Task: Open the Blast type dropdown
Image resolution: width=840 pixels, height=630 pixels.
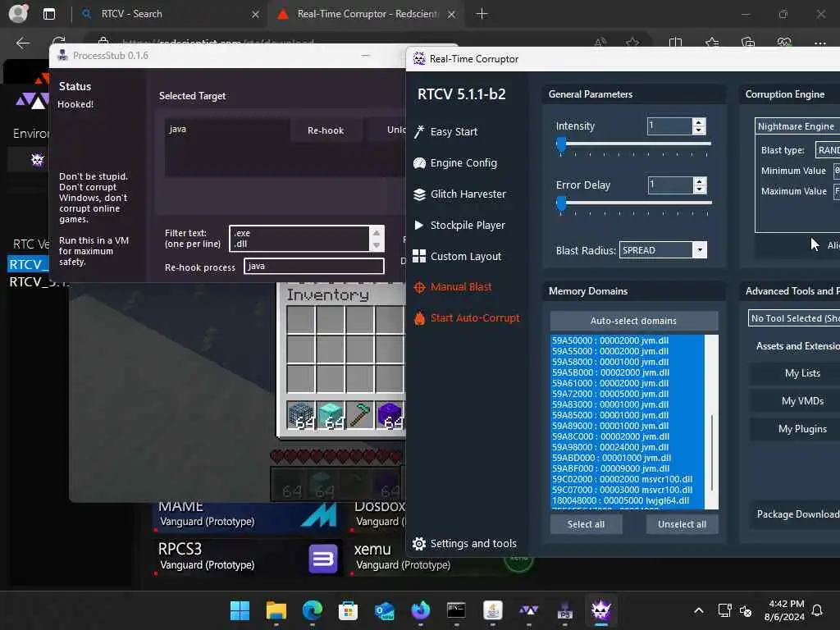Action: [x=828, y=150]
